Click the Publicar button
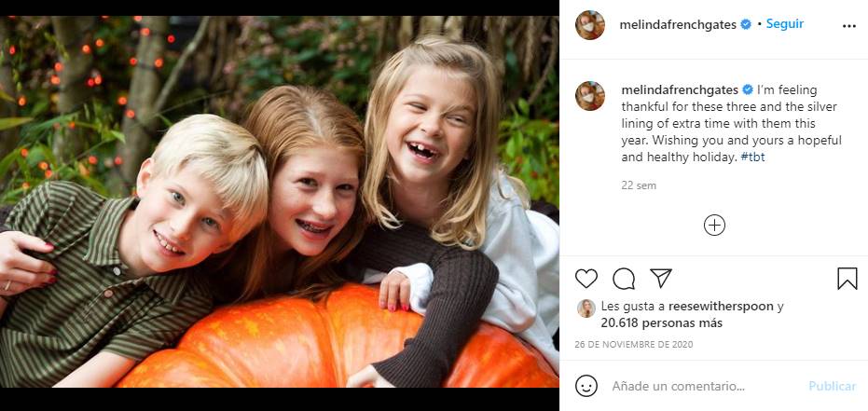 tap(832, 386)
